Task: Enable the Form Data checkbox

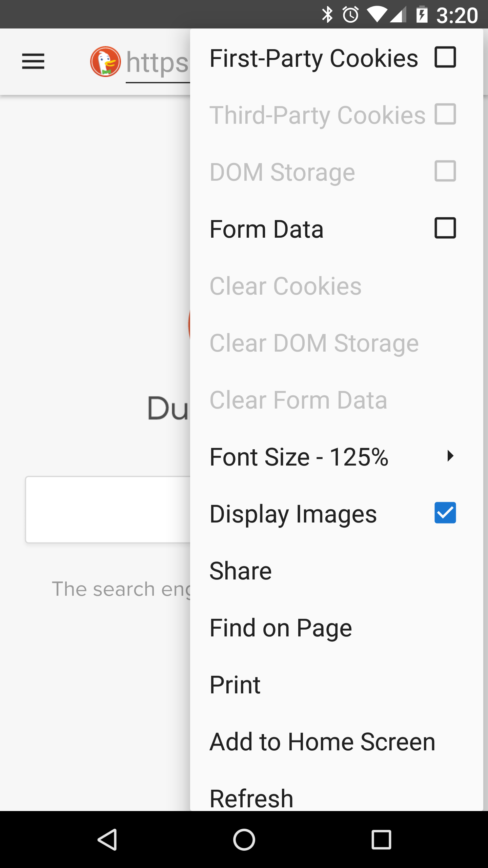Action: [445, 228]
